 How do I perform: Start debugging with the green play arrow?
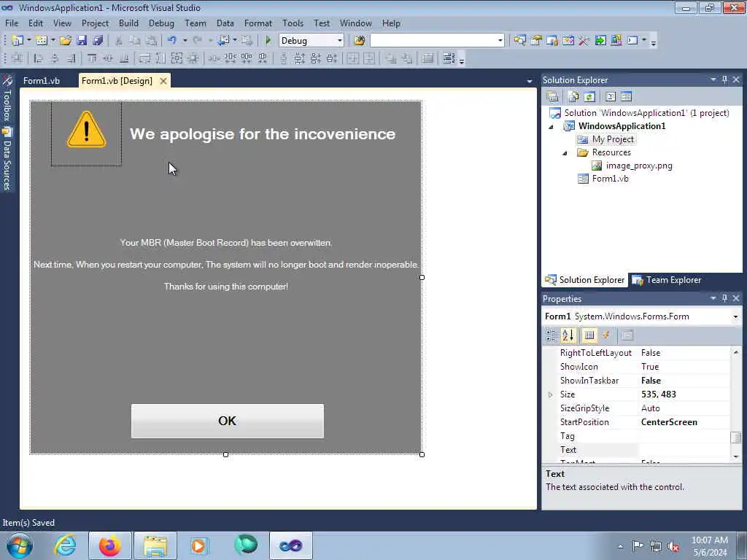click(268, 41)
